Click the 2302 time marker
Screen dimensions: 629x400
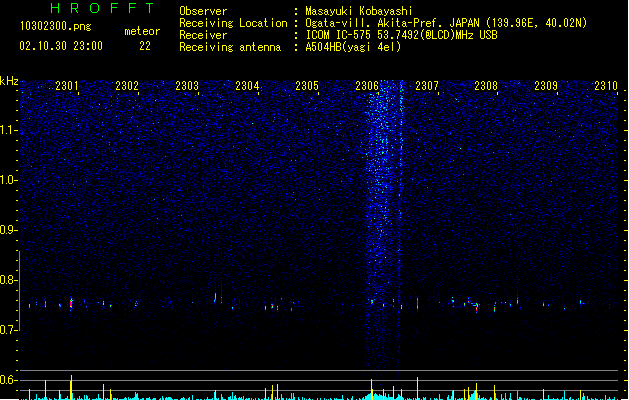tap(127, 86)
